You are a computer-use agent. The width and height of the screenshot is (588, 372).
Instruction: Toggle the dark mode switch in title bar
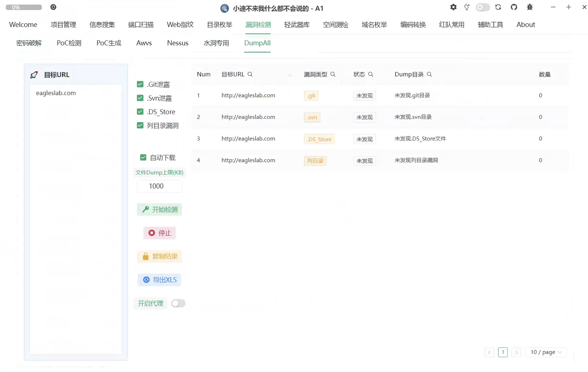[482, 7]
